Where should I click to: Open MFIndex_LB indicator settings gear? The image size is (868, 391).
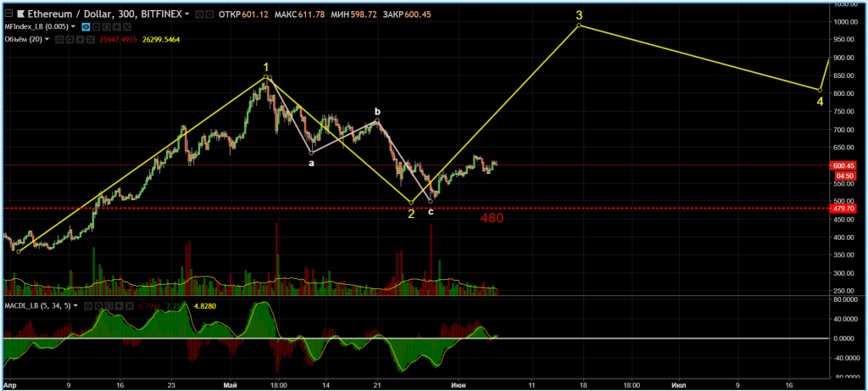coord(96,27)
